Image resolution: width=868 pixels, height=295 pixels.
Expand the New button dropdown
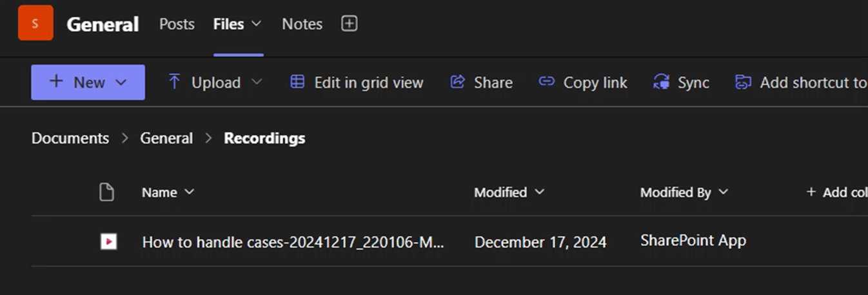[x=121, y=82]
